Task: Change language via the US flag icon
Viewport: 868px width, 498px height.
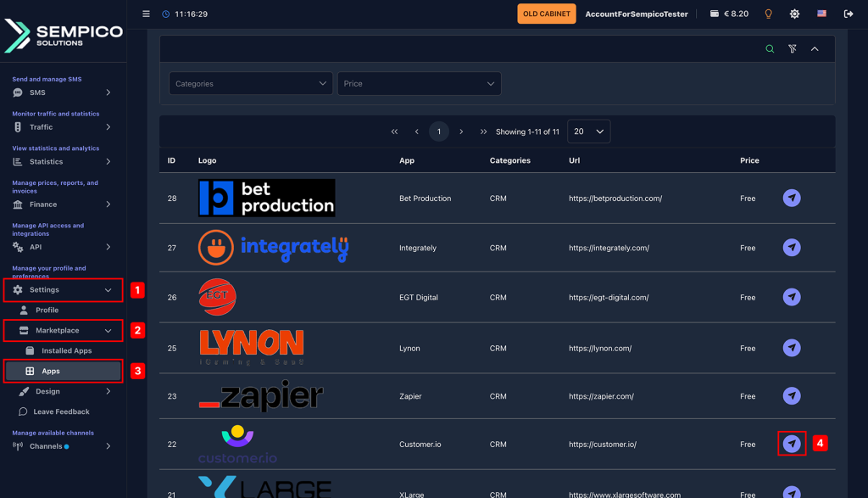Action: [821, 14]
